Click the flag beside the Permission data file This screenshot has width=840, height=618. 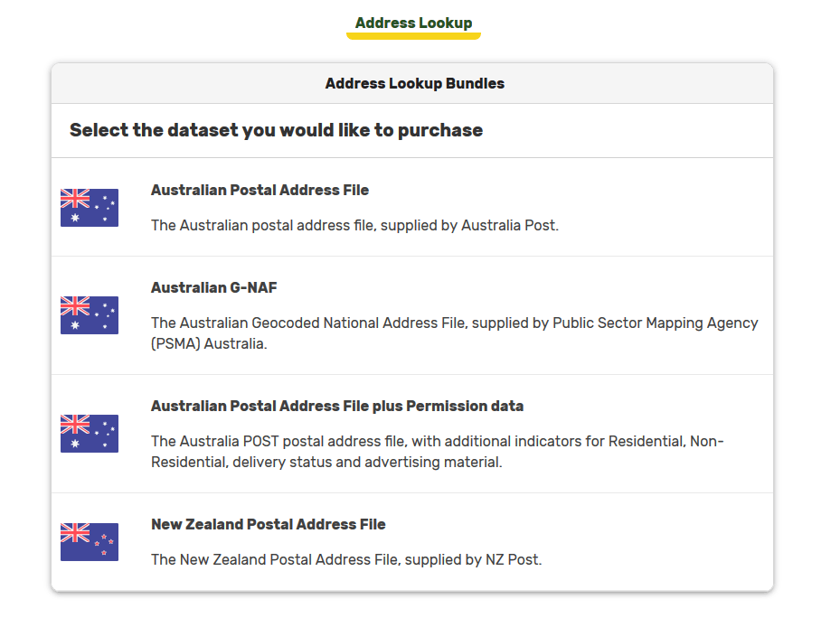pos(90,434)
